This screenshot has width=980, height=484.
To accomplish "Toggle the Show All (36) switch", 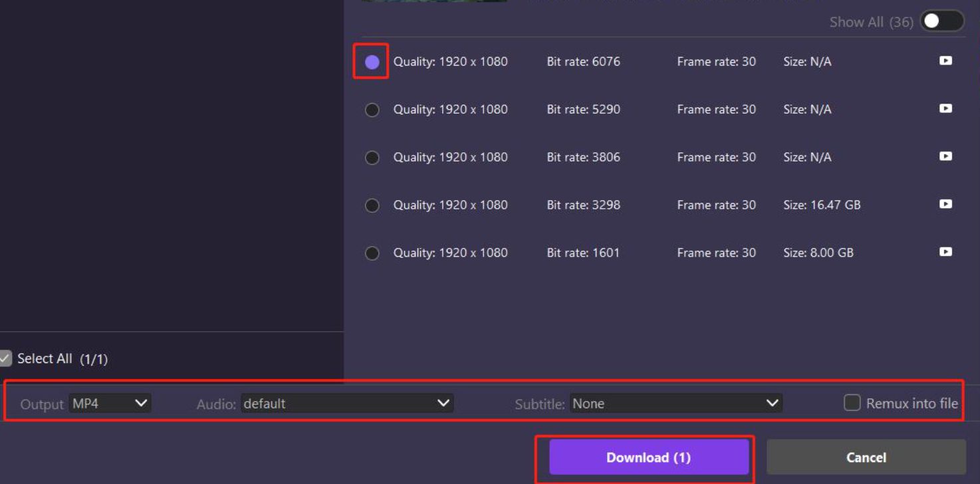I will pyautogui.click(x=941, y=21).
